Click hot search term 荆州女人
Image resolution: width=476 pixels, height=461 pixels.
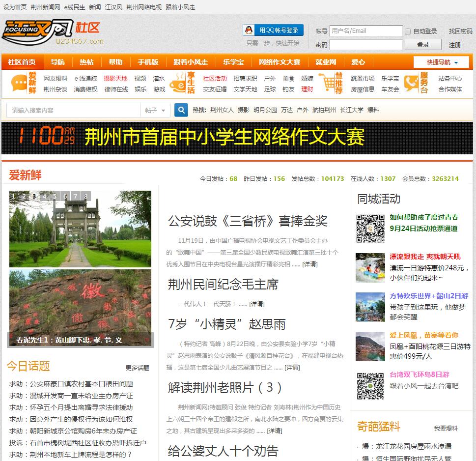(x=222, y=110)
